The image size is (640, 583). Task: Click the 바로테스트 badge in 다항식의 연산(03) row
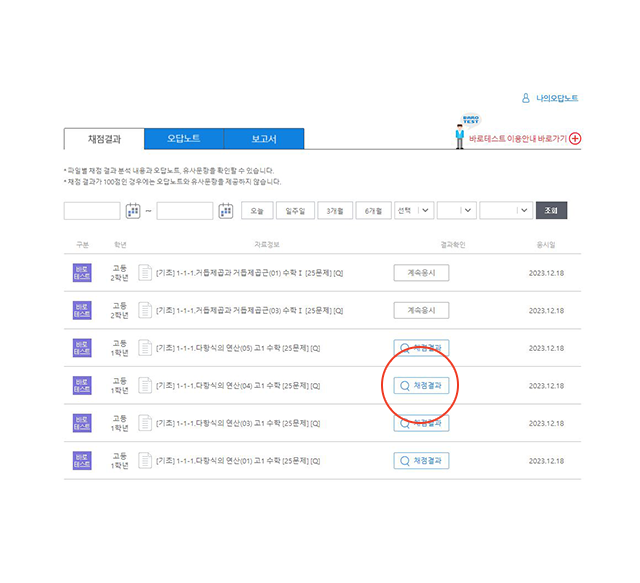point(82,423)
